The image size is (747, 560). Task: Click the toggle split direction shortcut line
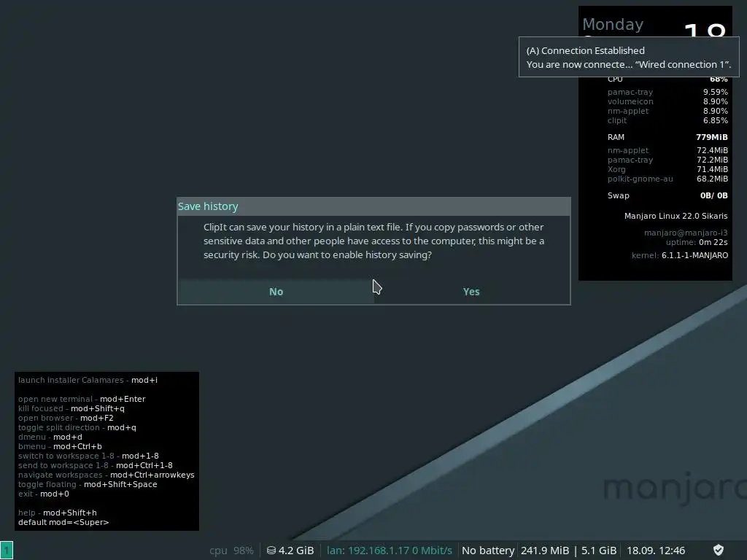(77, 427)
